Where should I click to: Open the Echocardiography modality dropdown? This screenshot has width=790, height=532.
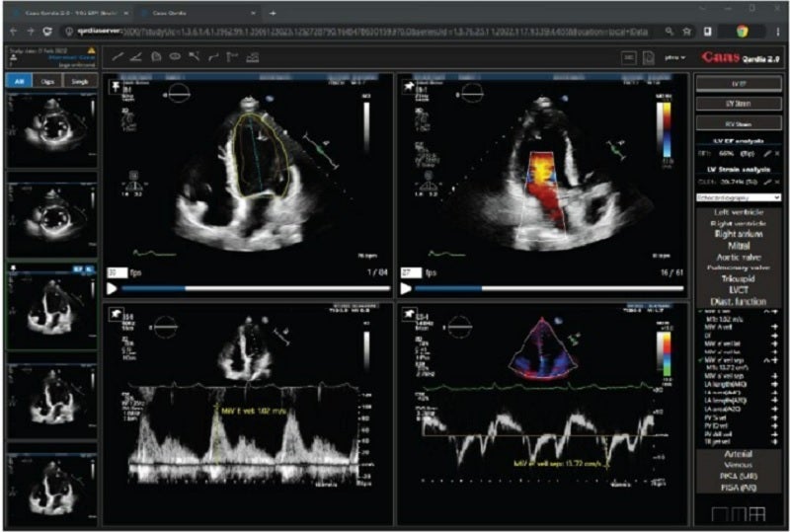click(739, 197)
